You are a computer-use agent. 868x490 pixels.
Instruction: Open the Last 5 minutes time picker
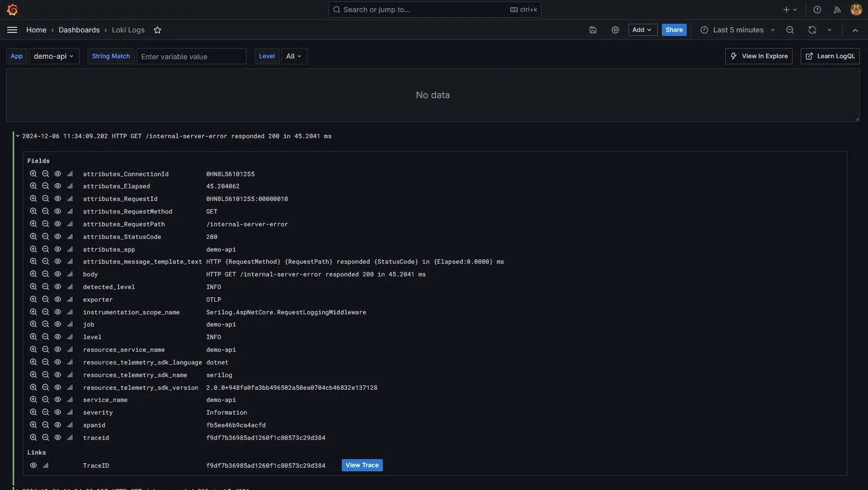(738, 30)
